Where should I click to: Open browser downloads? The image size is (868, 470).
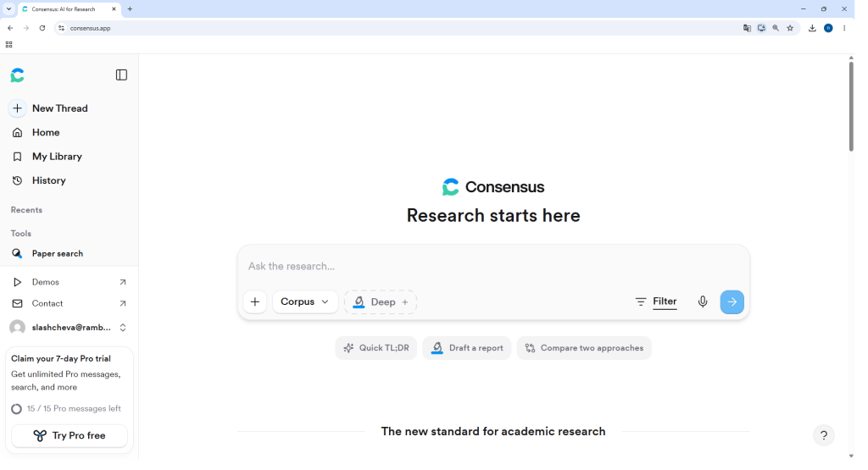[812, 28]
